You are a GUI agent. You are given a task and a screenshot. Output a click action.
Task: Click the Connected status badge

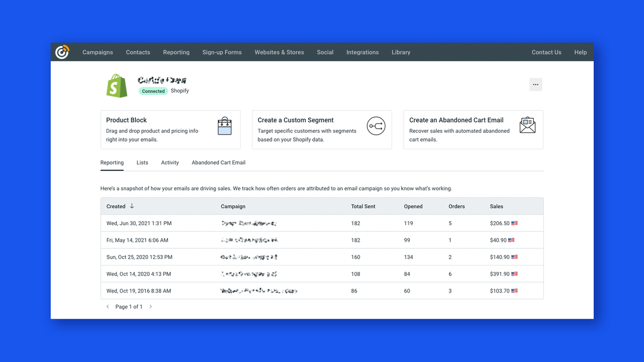(153, 91)
